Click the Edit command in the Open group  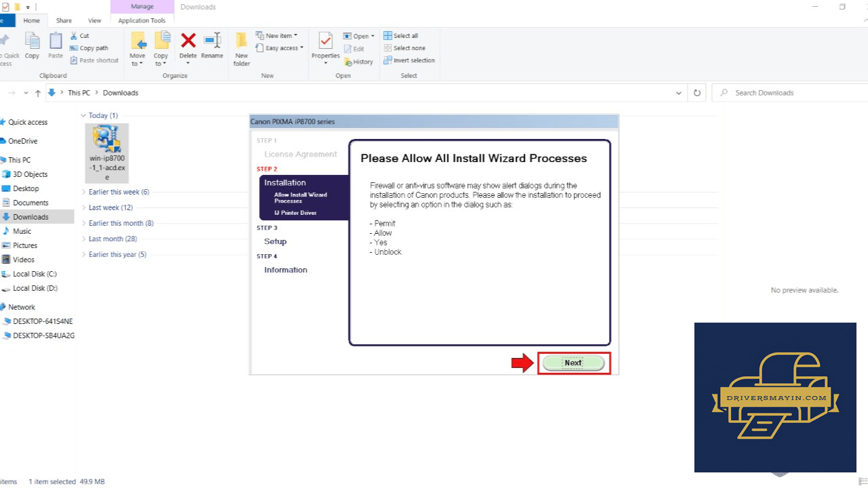click(x=354, y=49)
